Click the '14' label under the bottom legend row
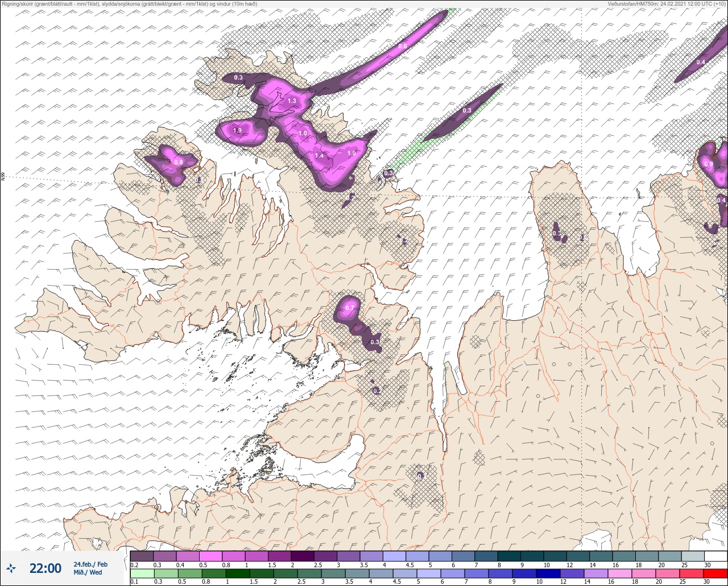The height and width of the screenshot is (586, 728). tap(587, 582)
